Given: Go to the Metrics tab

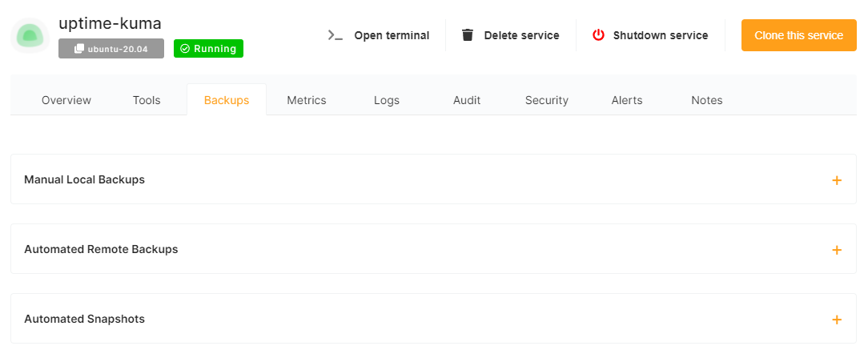Looking at the screenshot, I should tap(307, 100).
